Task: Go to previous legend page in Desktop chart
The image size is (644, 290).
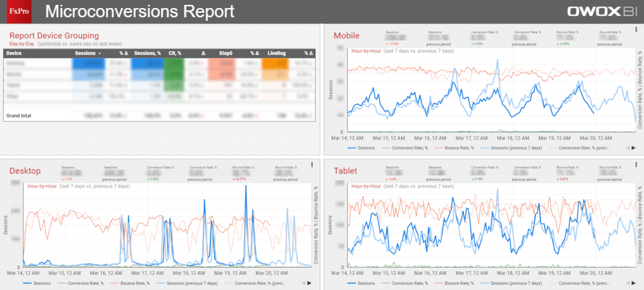Action: click(303, 283)
